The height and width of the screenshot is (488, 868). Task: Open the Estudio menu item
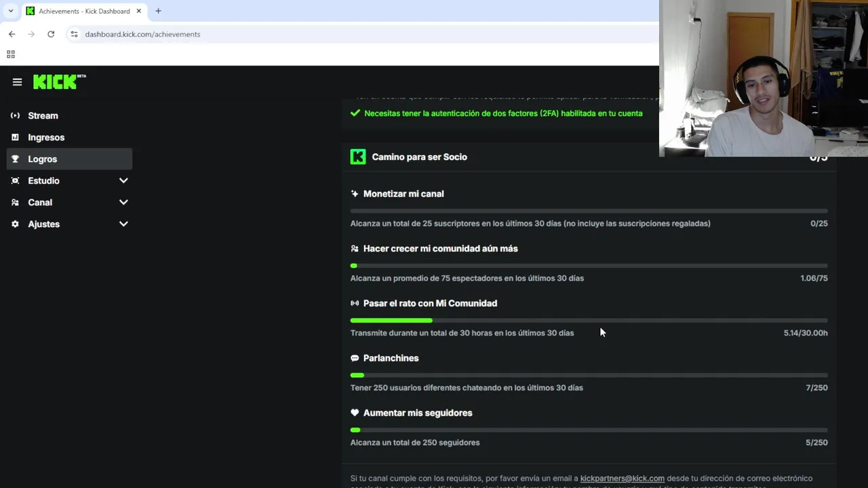pyautogui.click(x=70, y=181)
